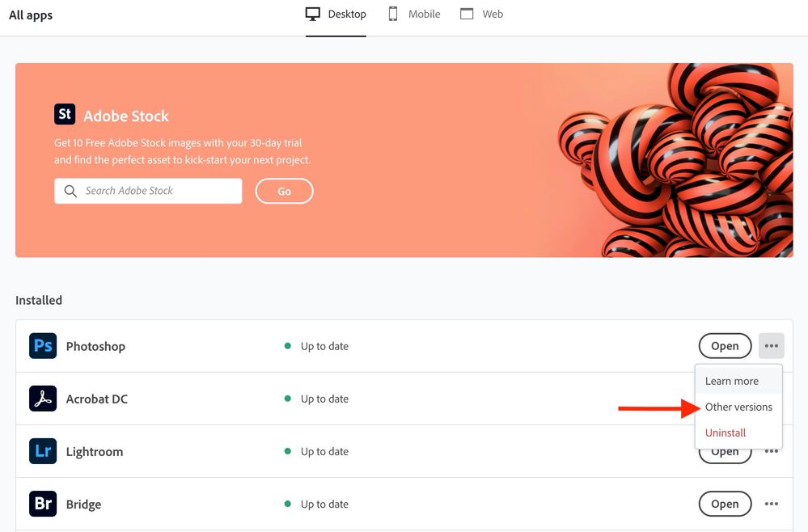Click the Desktop monitor icon
The height and width of the screenshot is (532, 808).
click(313, 14)
